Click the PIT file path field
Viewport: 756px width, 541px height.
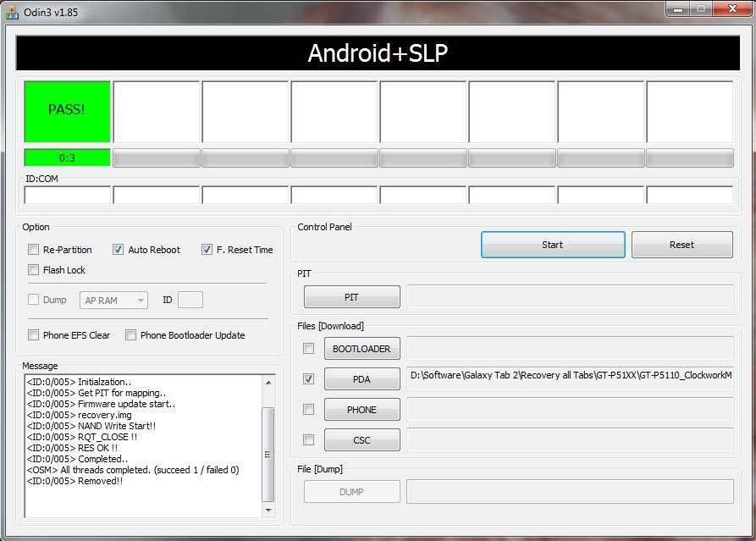tap(571, 296)
